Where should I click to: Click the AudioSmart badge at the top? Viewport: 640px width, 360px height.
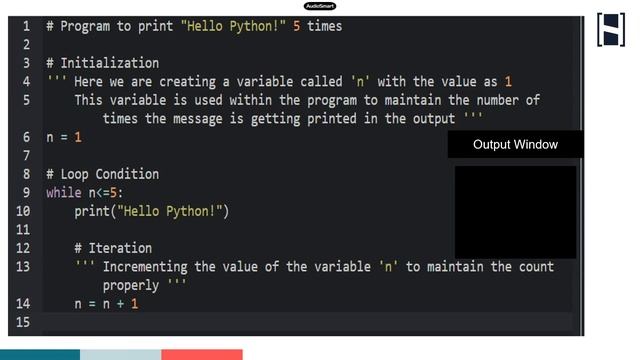click(320, 6)
